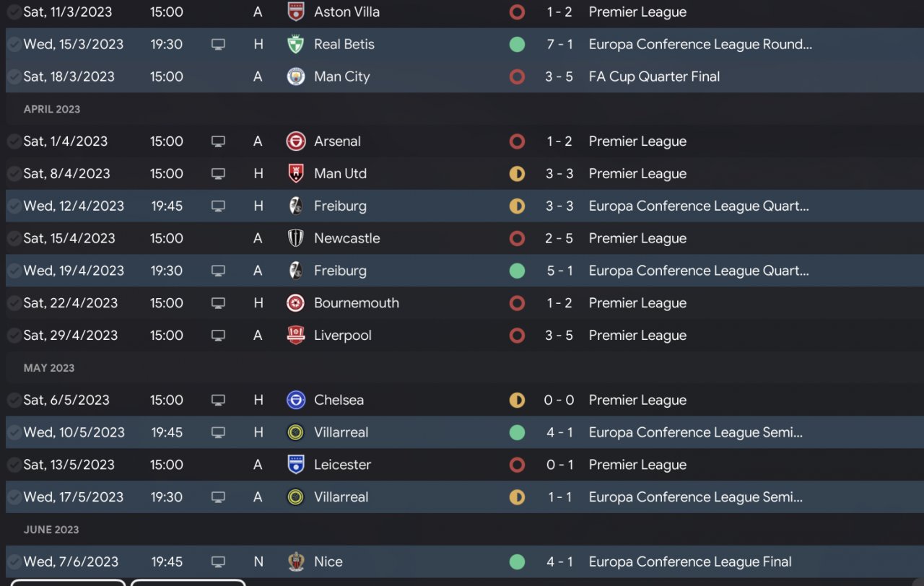The height and width of the screenshot is (586, 924).
Task: Toggle the checkmark beside Wed, 7/6/2023
Action: tap(14, 561)
